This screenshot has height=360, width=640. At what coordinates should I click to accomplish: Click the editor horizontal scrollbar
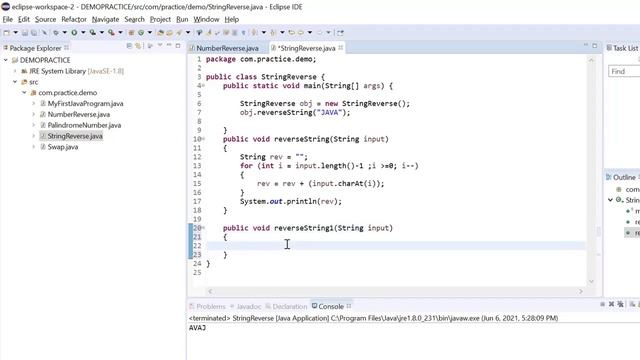[395, 291]
